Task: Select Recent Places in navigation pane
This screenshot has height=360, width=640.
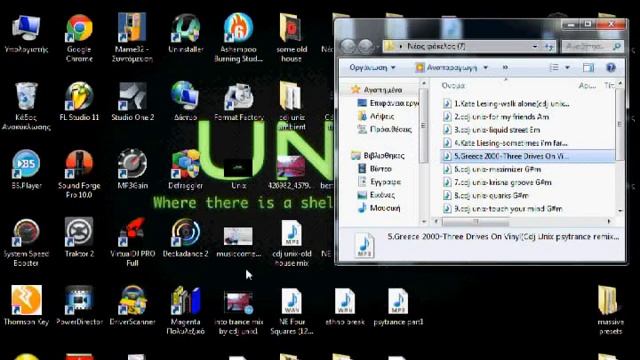Action: pyautogui.click(x=384, y=129)
